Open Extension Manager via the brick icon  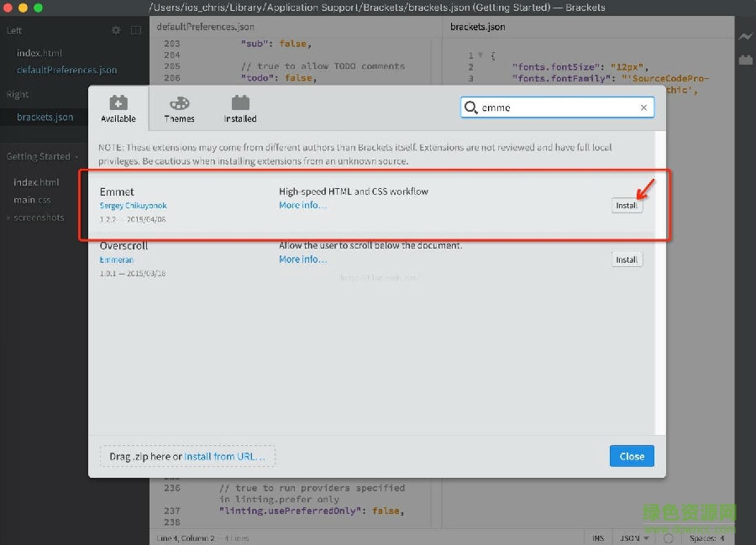coord(744,60)
